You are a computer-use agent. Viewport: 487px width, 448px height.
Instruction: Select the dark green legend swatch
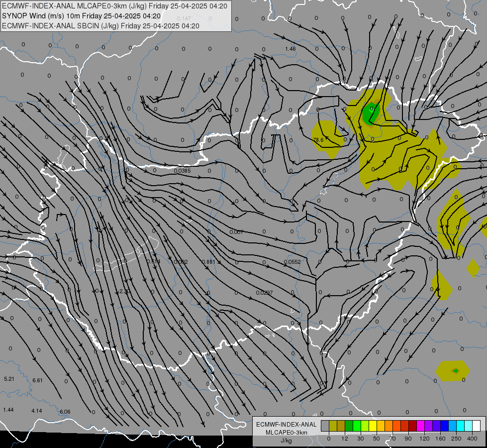(x=349, y=426)
